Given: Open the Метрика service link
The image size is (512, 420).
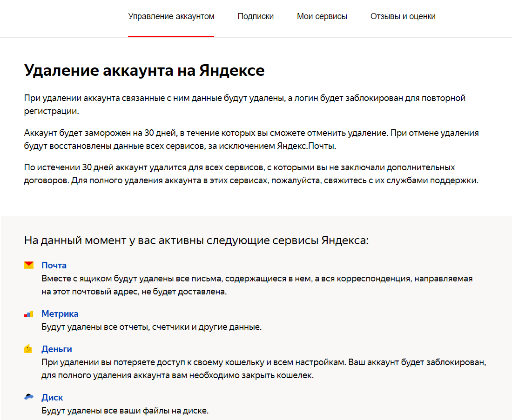Looking at the screenshot, I should point(60,313).
